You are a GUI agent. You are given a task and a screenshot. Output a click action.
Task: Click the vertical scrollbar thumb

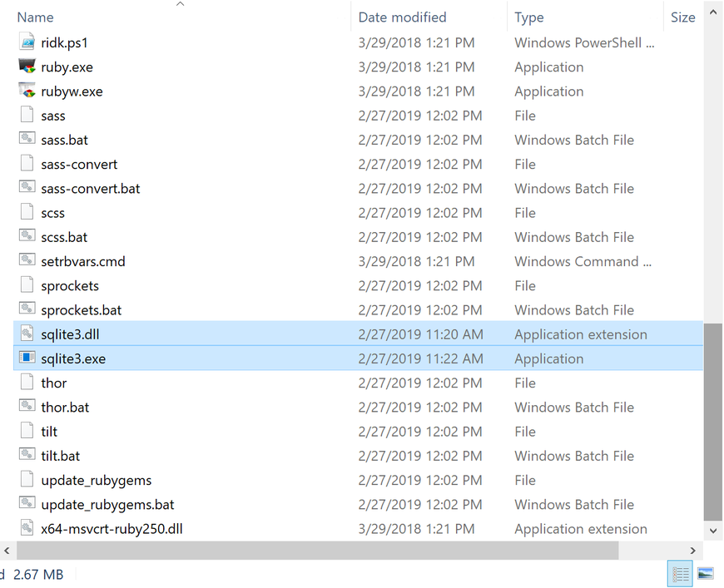pos(713,422)
